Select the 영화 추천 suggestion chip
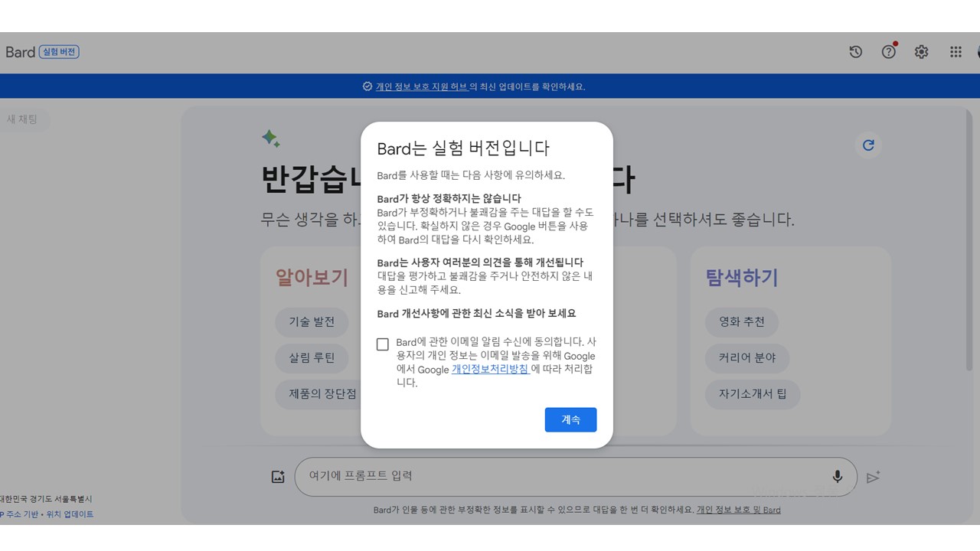Screen dimensions: 980x551 [x=742, y=321]
